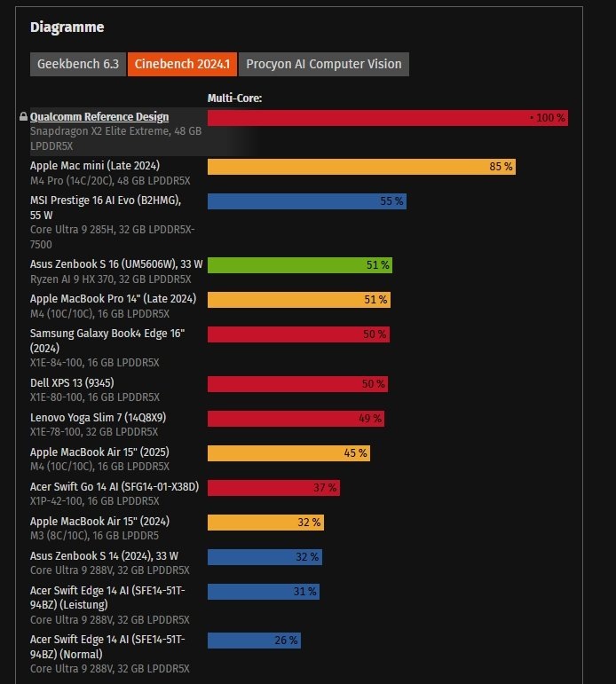The image size is (616, 684).
Task: Click Core Ultra 9 285H spec text
Action: (x=112, y=237)
